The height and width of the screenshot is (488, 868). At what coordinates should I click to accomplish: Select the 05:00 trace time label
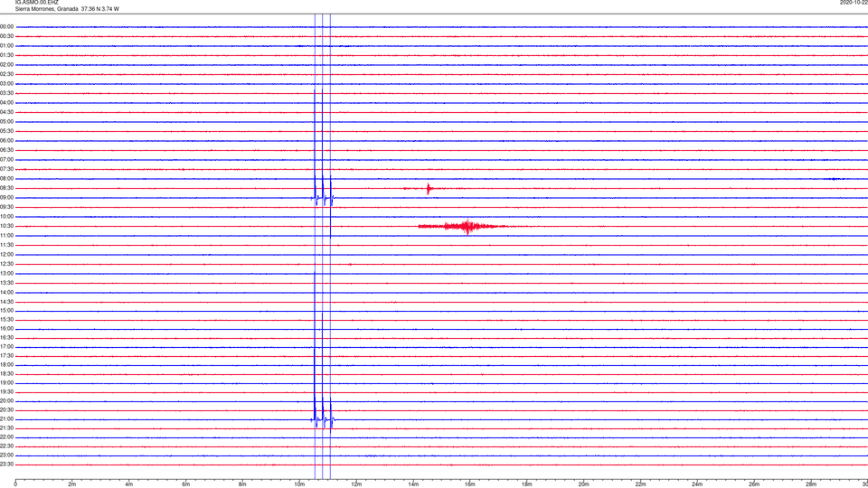[6, 122]
